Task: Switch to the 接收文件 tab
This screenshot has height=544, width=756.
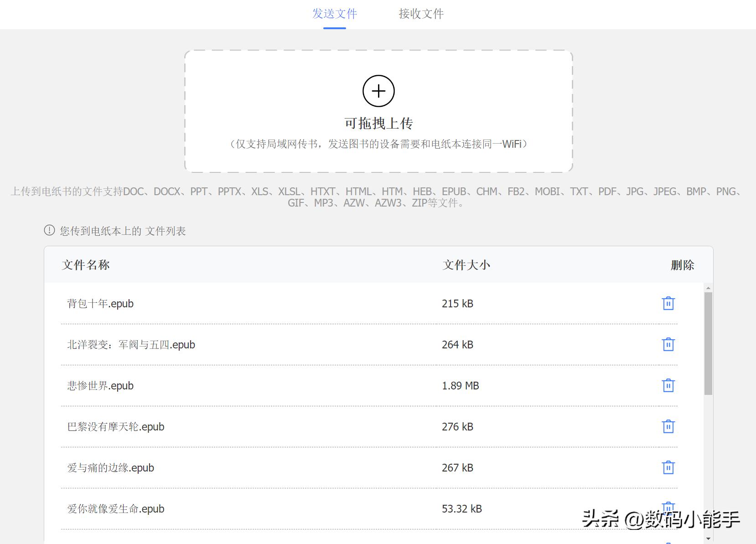Action: (420, 14)
